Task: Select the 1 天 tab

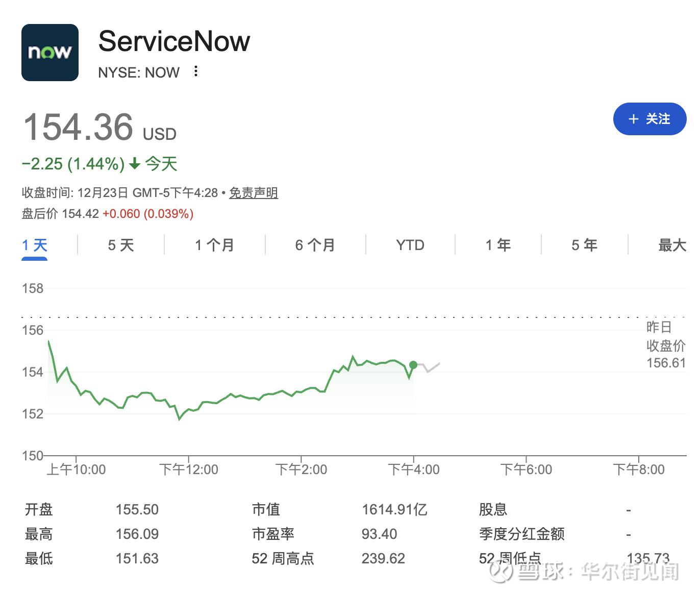Action: [35, 245]
